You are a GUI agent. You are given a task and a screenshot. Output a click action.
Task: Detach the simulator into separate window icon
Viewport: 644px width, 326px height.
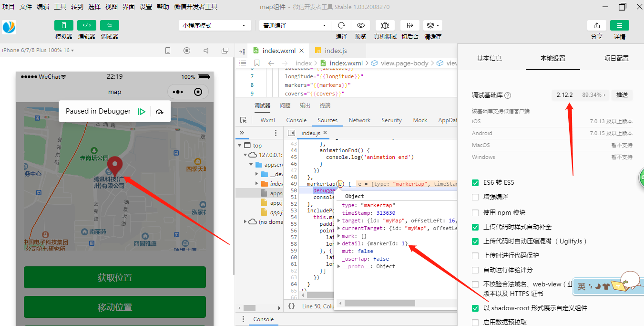(225, 50)
